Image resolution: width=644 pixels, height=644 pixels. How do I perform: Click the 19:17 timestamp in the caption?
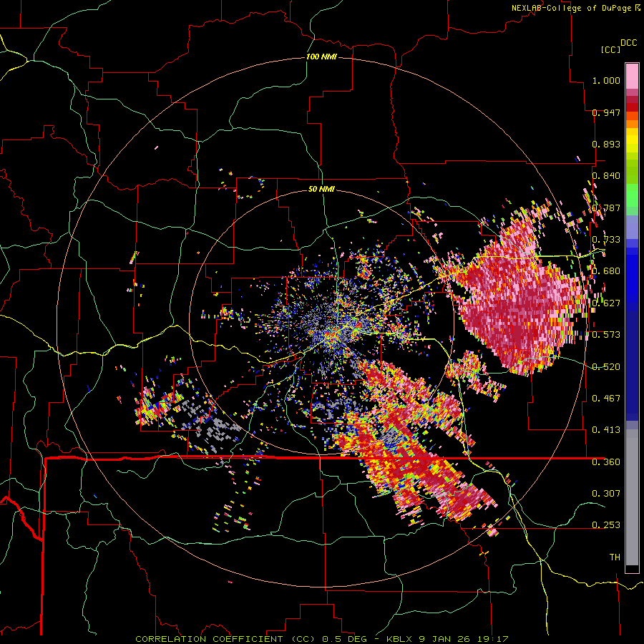pos(493,639)
